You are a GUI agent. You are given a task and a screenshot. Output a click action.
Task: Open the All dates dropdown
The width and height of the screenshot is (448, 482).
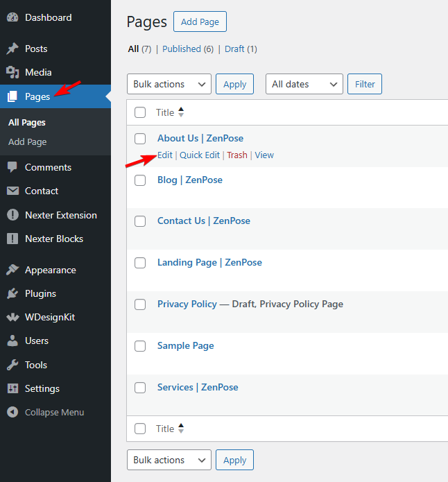coord(304,84)
